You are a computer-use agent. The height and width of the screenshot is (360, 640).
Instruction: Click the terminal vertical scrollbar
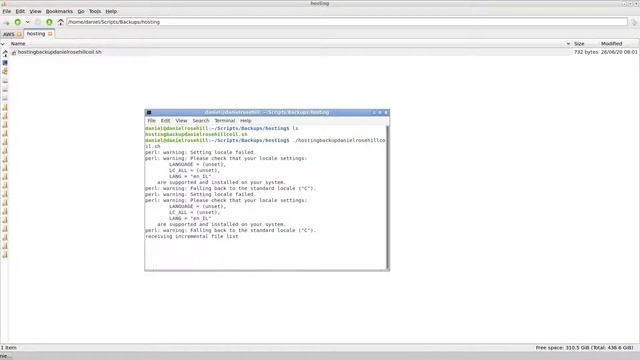click(387, 197)
